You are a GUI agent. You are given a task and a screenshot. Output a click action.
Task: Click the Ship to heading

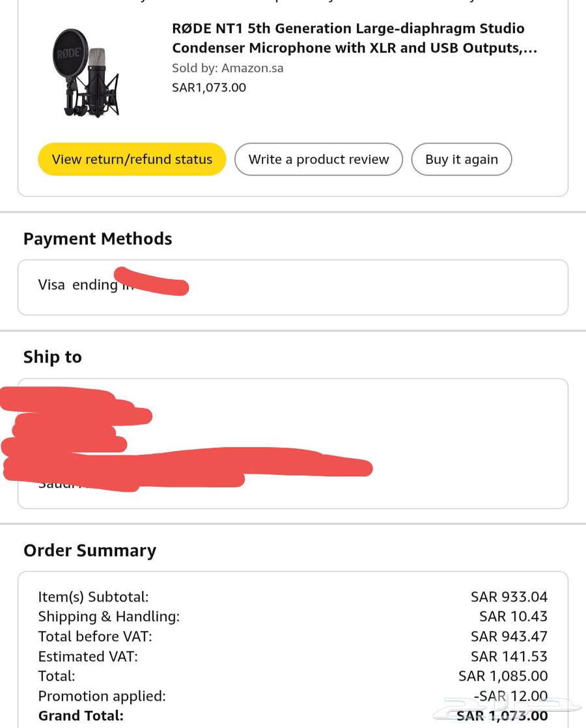coord(53,357)
